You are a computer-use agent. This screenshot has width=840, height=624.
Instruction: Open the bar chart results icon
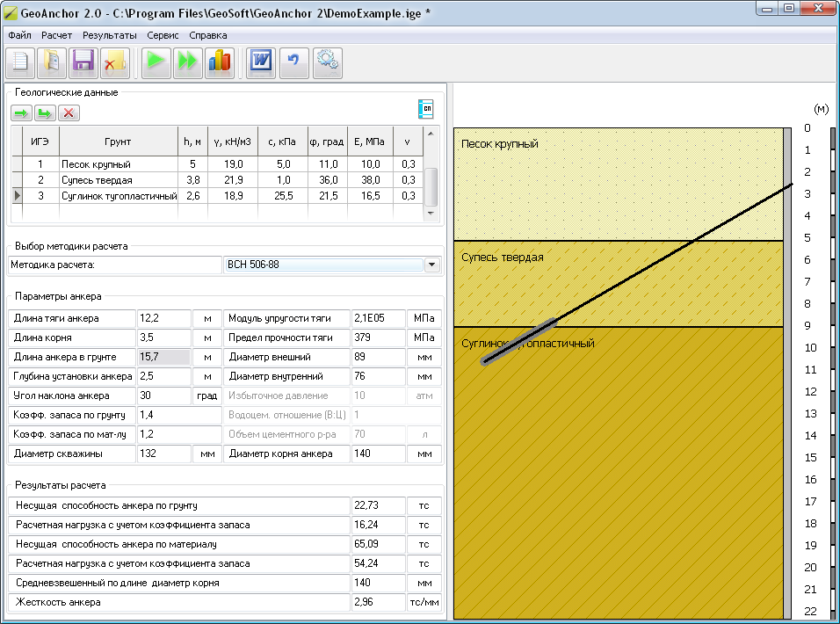[x=219, y=62]
